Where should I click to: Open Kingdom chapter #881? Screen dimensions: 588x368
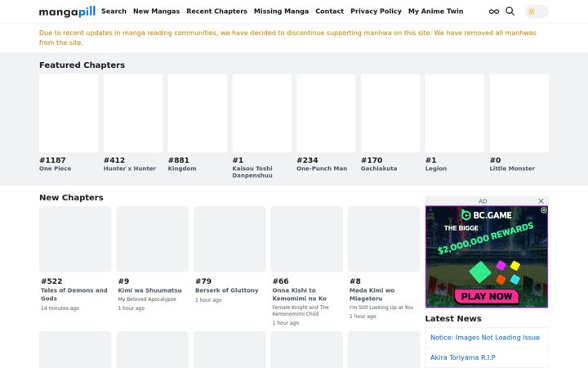click(x=198, y=113)
